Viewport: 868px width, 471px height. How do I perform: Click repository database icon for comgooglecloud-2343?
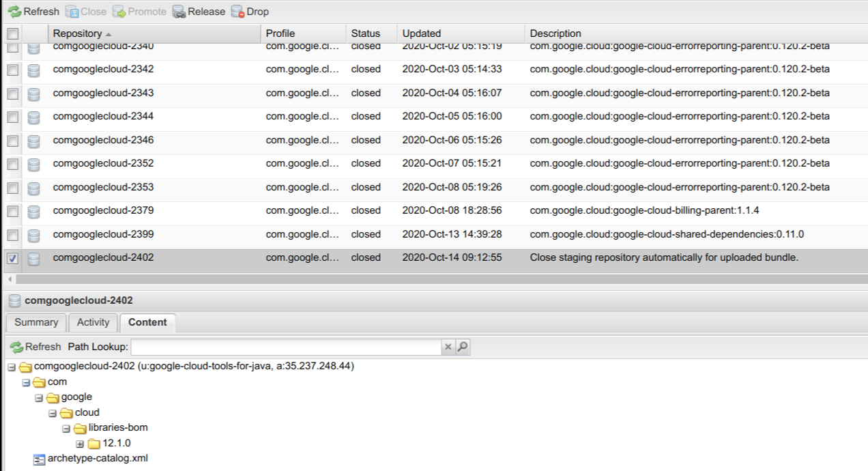click(x=33, y=94)
